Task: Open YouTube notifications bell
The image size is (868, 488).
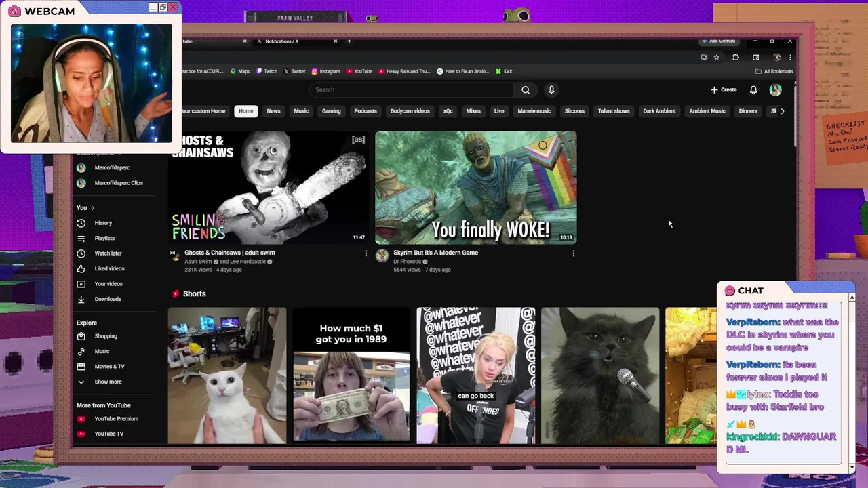Action: point(753,89)
